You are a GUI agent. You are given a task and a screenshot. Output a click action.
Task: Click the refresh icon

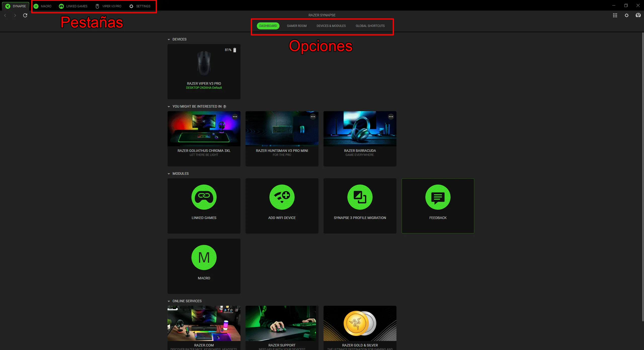click(x=25, y=15)
